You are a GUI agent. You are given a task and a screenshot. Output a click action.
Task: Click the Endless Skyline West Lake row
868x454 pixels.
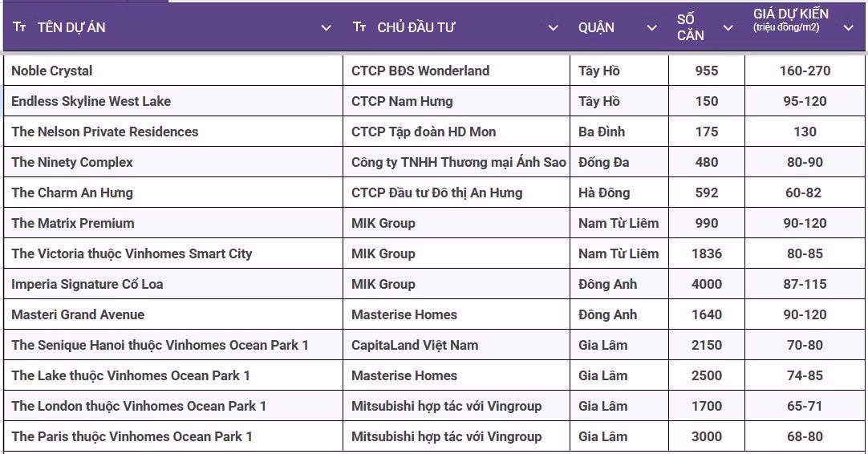click(91, 101)
